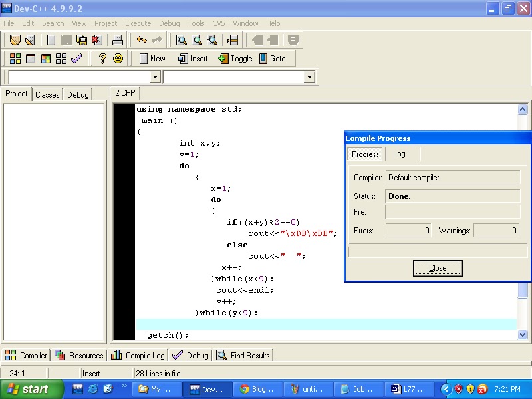
Task: Click the Run icon on the toolbar
Action: 31,59
